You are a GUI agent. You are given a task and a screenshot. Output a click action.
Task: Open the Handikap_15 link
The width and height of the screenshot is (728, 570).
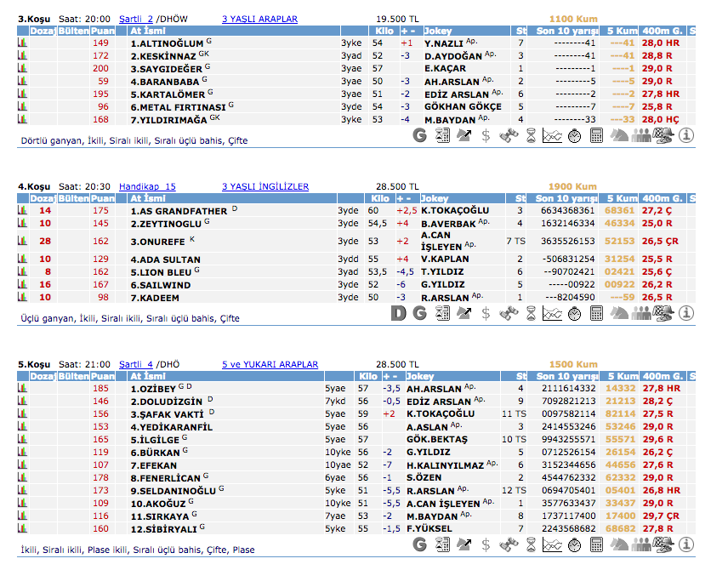point(147,186)
